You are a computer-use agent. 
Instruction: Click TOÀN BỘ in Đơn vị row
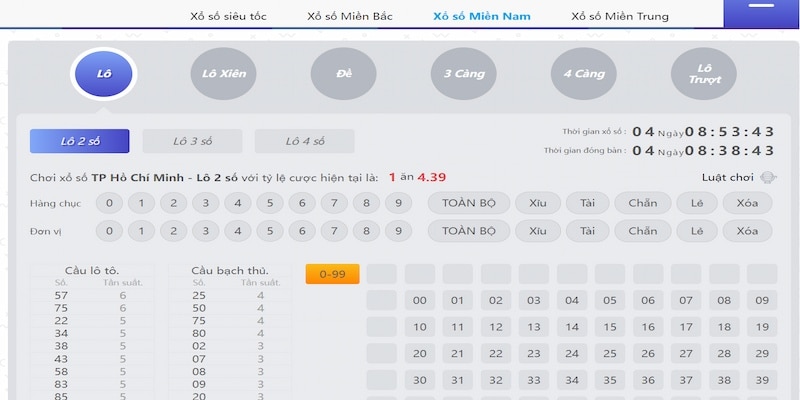(469, 231)
